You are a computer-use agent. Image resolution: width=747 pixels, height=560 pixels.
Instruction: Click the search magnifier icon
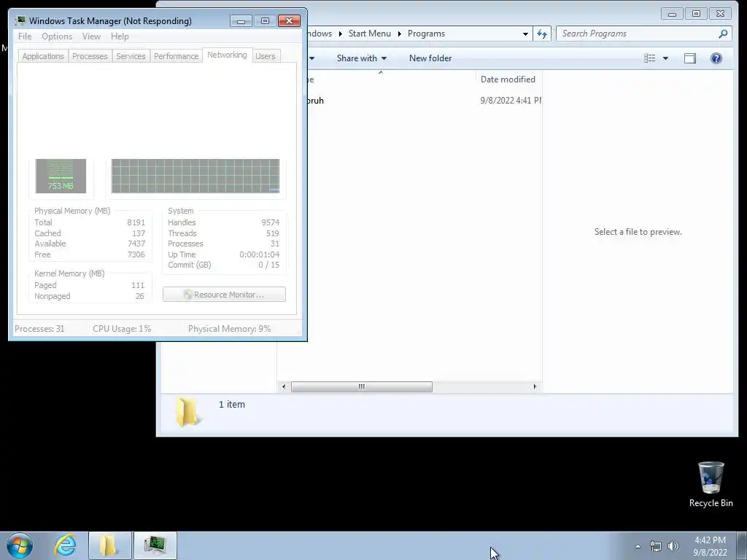[723, 34]
